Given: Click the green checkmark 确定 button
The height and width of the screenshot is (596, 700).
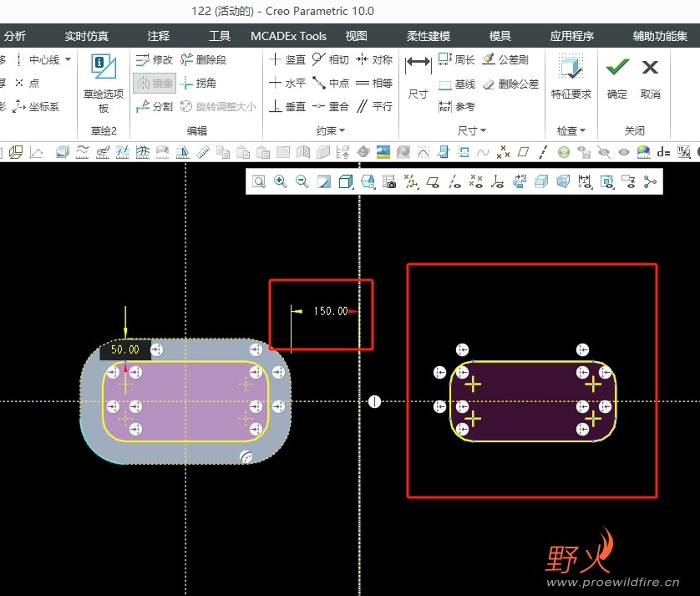Looking at the screenshot, I should [x=617, y=76].
